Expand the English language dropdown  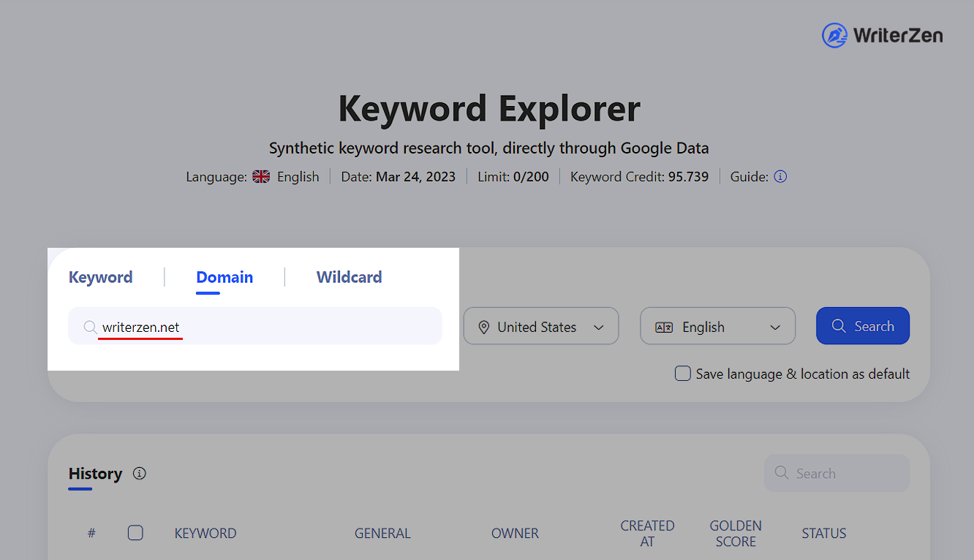(x=717, y=326)
